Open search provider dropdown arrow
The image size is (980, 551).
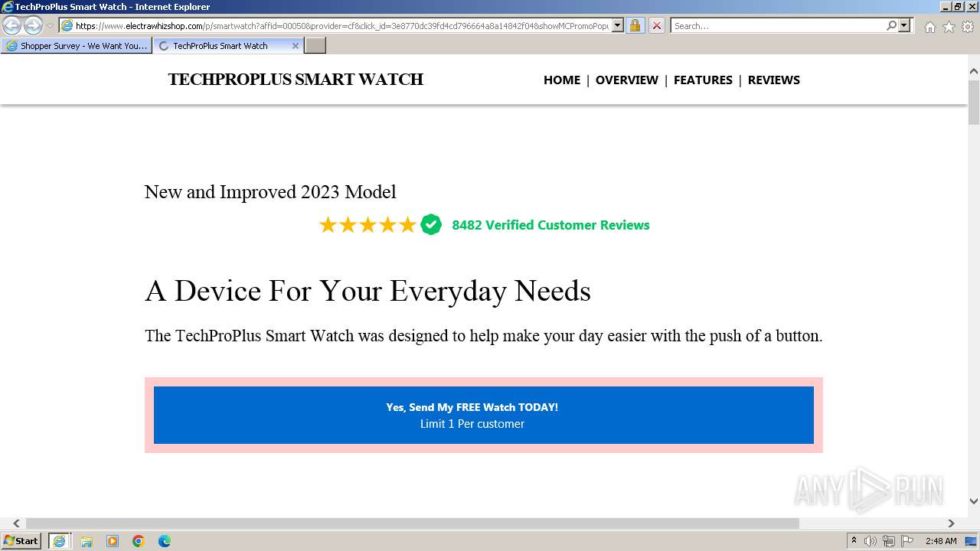(x=904, y=26)
